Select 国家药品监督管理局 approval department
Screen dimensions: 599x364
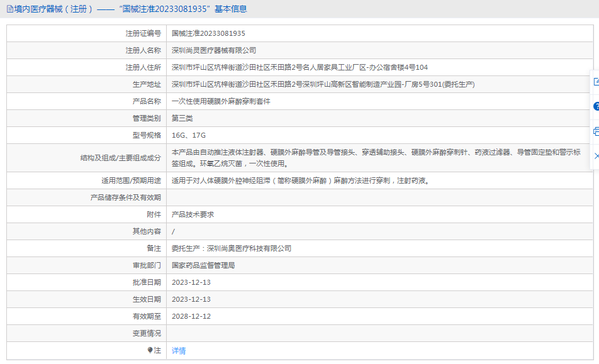tap(203, 265)
